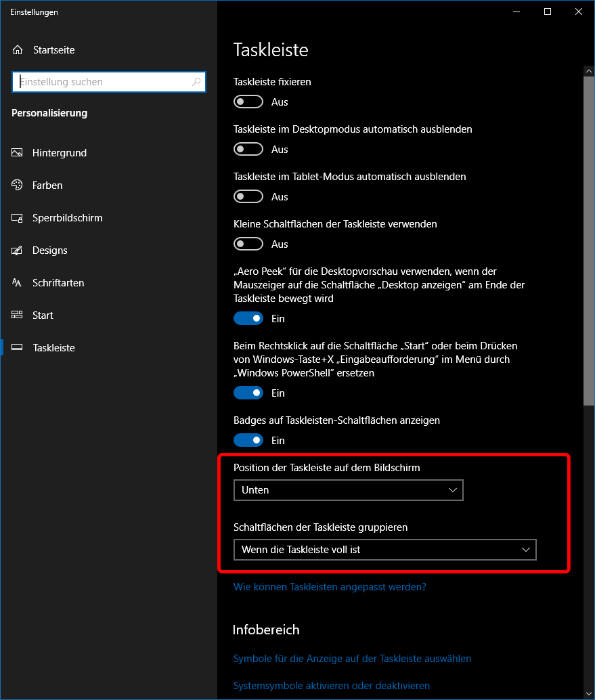The height and width of the screenshot is (700, 595).
Task: Select Taskleiste in the sidebar menu
Action: [53, 348]
